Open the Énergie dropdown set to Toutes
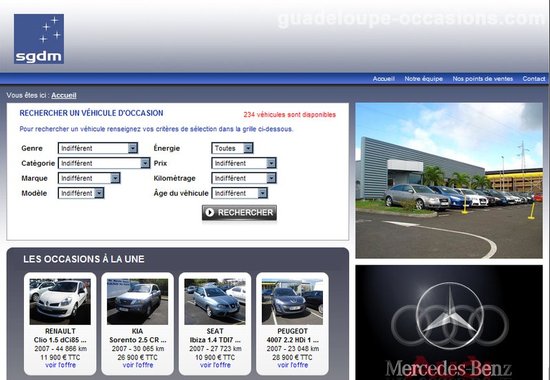 pos(232,148)
